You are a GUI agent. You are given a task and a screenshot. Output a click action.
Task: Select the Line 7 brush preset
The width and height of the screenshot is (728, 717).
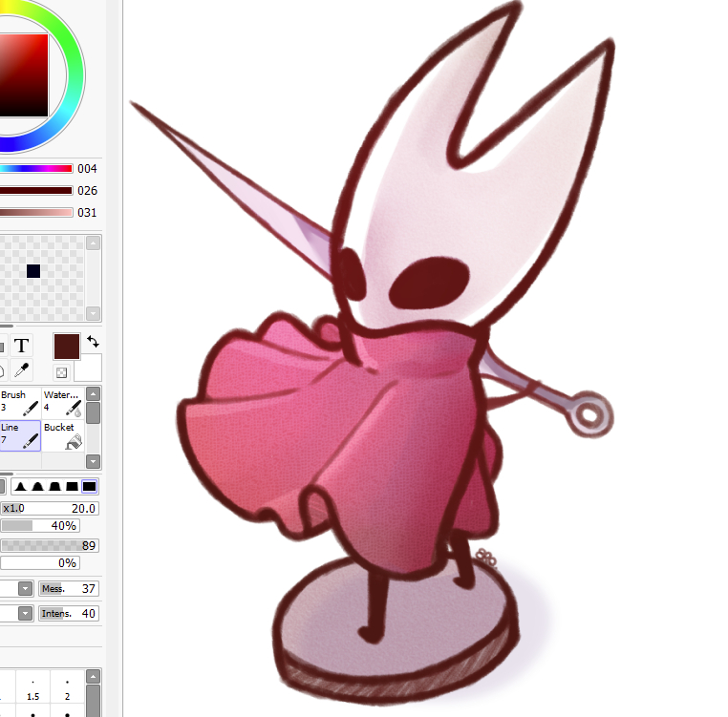click(x=19, y=435)
